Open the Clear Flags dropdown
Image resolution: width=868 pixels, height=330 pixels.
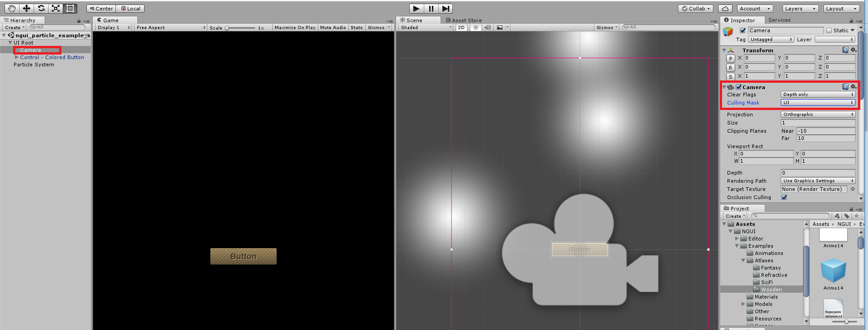coord(818,95)
